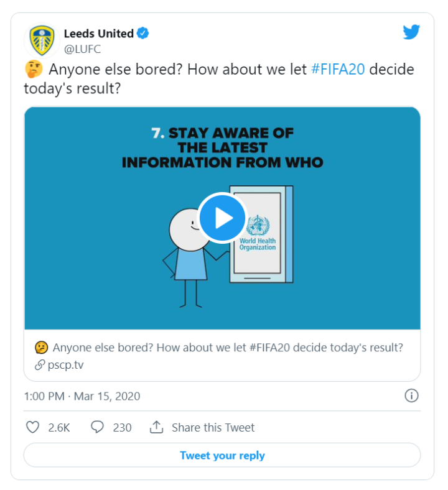
Task: Click the info icon beside the timestamp
Action: [411, 395]
